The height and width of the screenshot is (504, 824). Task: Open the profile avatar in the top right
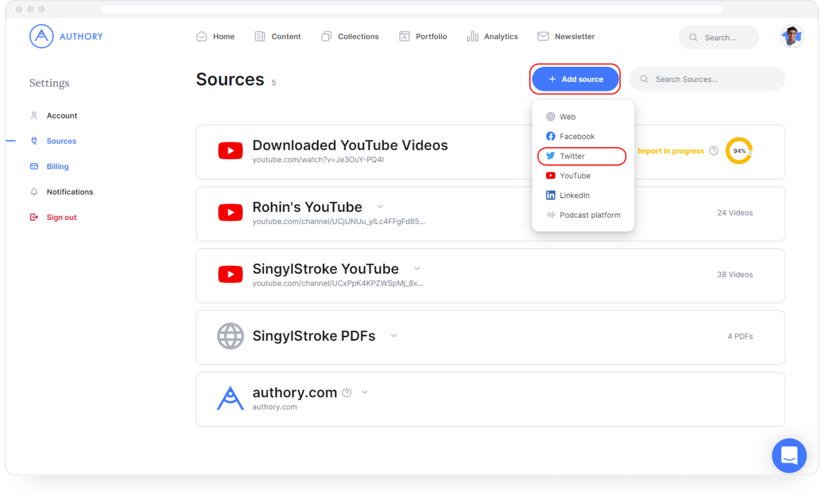pos(792,36)
